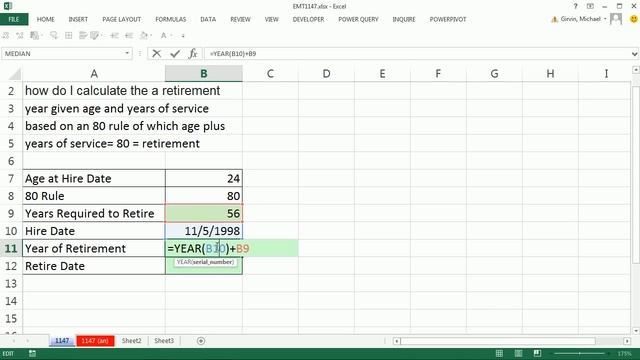Screen dimensions: 640x360
Task: Click 'Age at Hire Date' cell
Action: [x=94, y=178]
